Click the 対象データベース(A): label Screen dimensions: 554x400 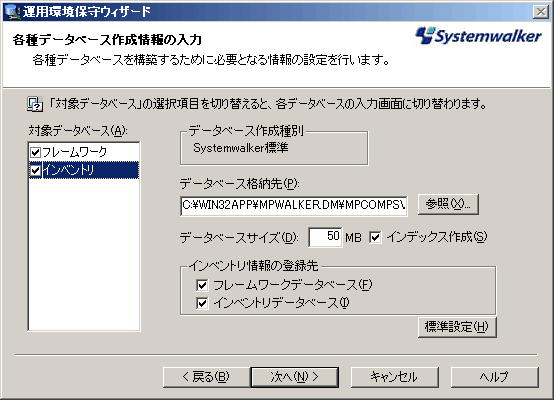[78, 131]
